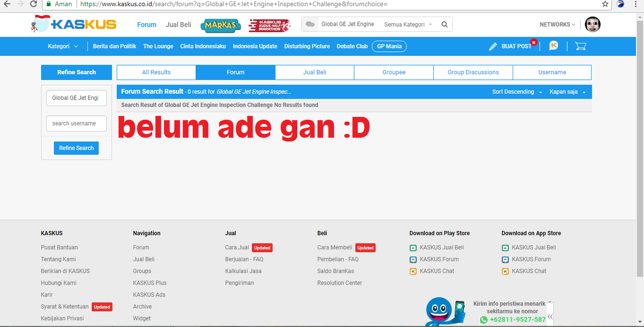Click the GP Mania pill button

tap(389, 46)
